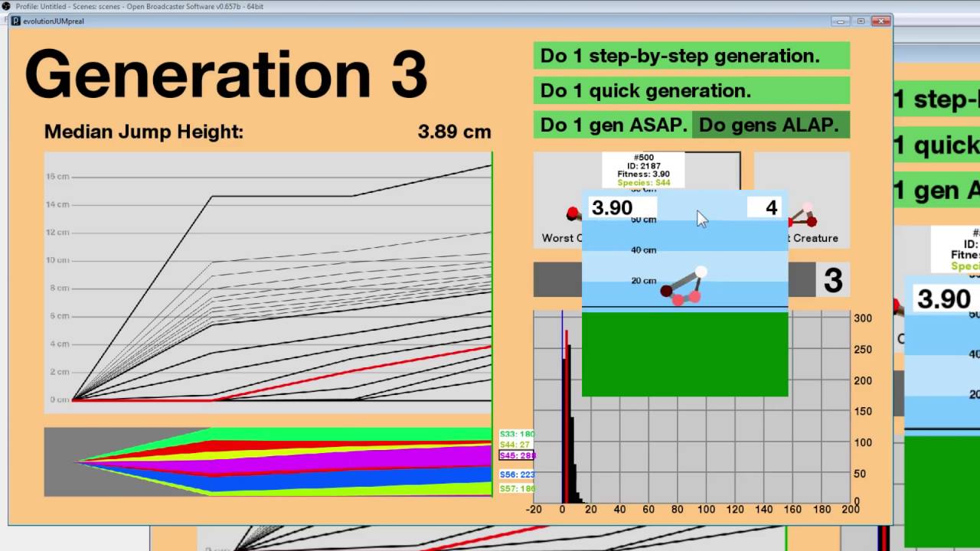Screen dimensions: 980x551
Task: Maximize the evolutionJUMpreal window
Action: point(861,21)
